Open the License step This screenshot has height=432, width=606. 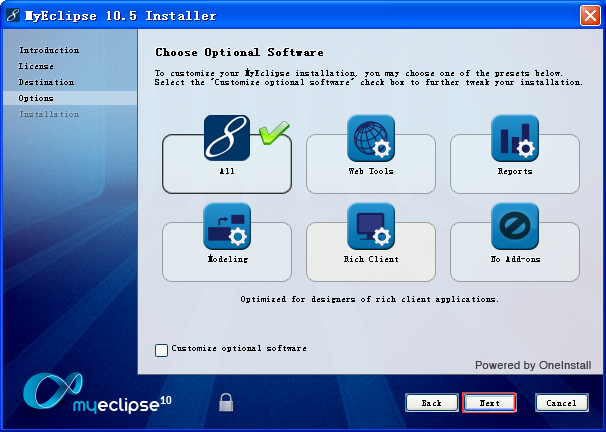[36, 66]
